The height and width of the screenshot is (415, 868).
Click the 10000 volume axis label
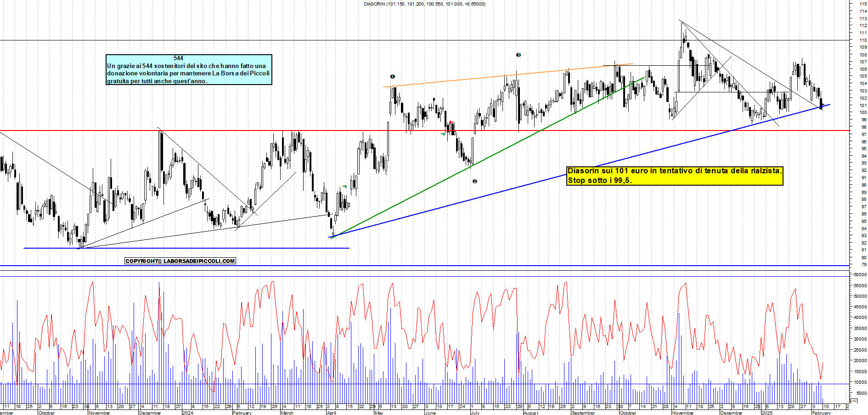(x=860, y=382)
